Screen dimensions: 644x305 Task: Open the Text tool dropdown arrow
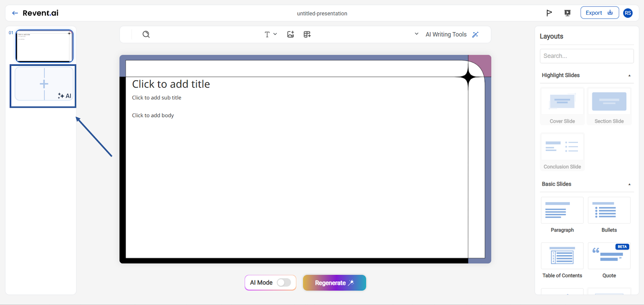(275, 34)
